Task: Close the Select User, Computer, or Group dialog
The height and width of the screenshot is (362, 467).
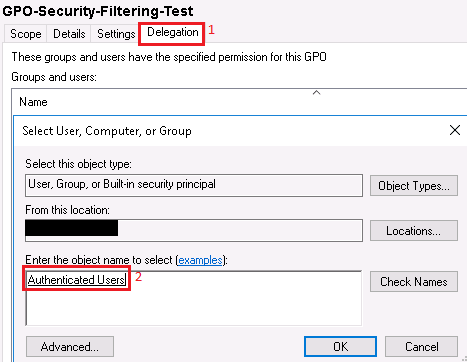Action: tap(455, 130)
